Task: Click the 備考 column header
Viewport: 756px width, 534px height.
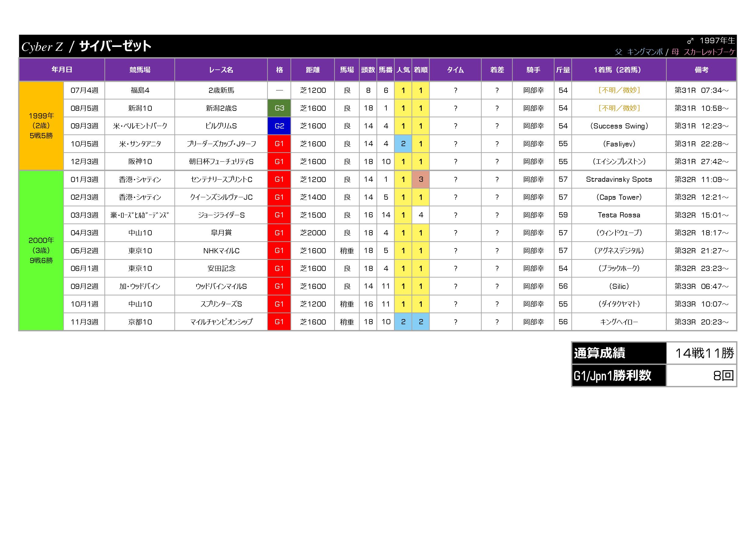Action: 701,70
